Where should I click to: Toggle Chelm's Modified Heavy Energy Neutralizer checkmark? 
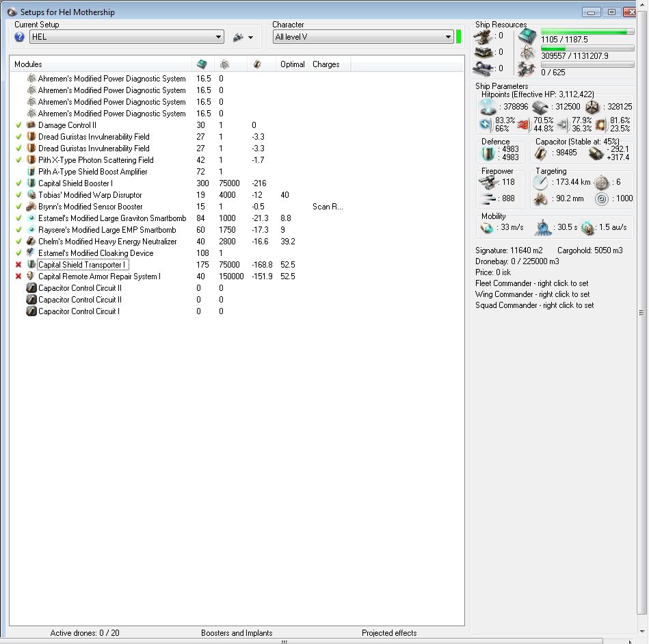tap(18, 241)
